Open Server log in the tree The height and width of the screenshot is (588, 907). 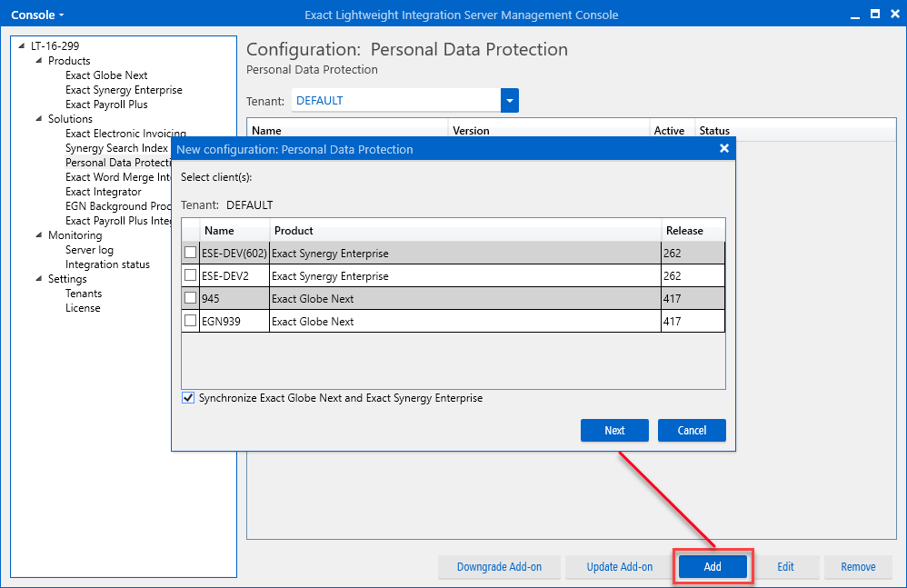89,250
